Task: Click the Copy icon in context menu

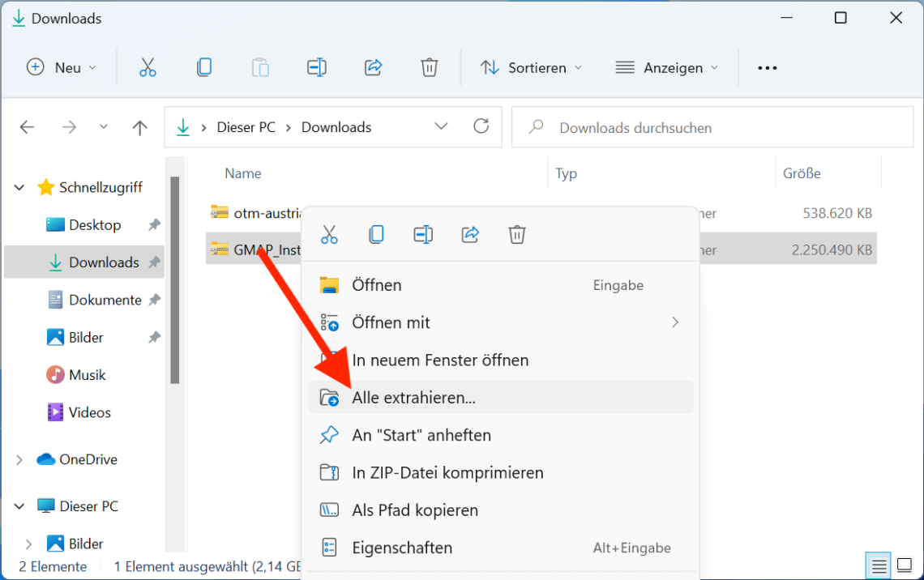Action: 375,234
